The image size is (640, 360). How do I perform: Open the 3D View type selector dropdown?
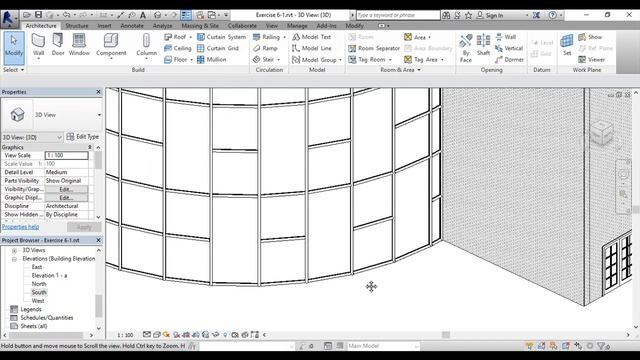[x=99, y=115]
